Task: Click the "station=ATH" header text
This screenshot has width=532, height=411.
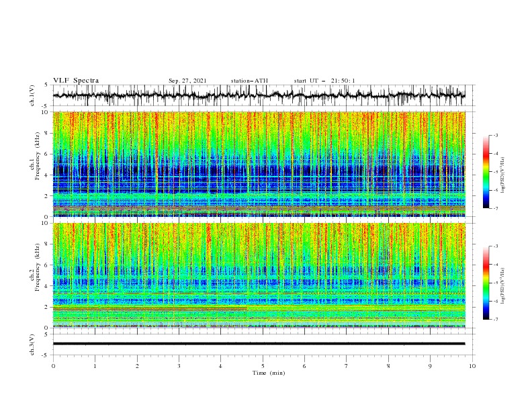Action: coord(249,81)
